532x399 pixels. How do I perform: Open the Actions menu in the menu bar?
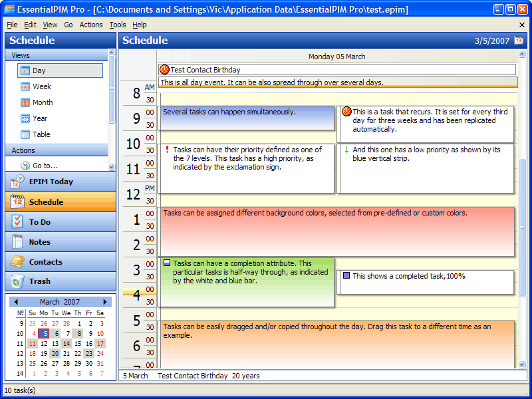click(x=91, y=25)
